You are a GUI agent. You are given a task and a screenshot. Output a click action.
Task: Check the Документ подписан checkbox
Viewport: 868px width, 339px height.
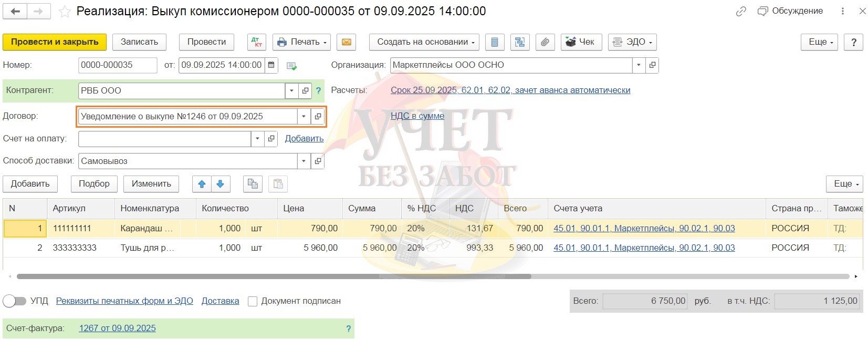[x=253, y=301]
